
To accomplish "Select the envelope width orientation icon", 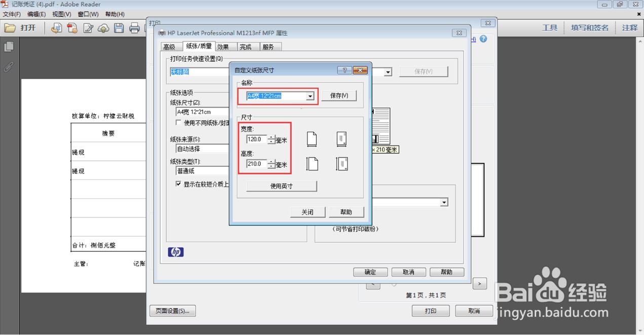I will click(342, 139).
